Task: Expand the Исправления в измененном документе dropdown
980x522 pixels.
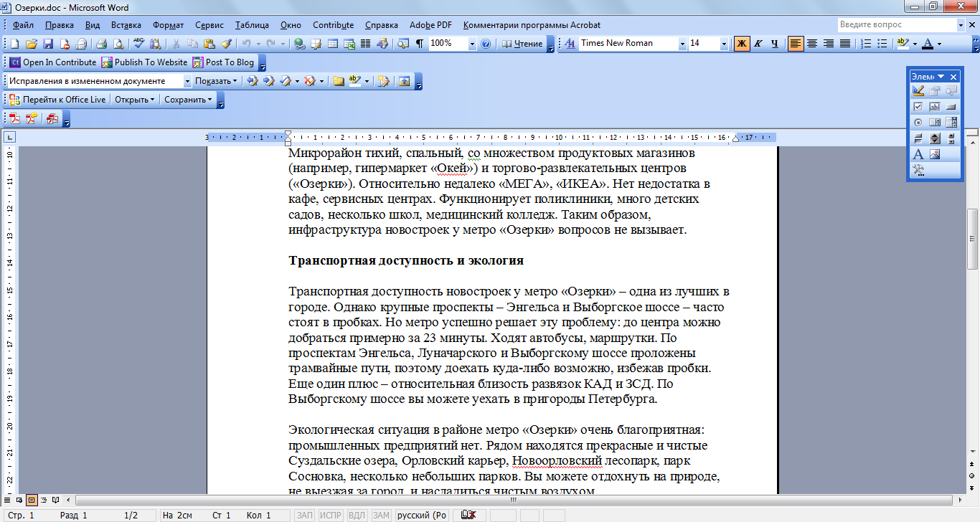Action: (x=188, y=81)
